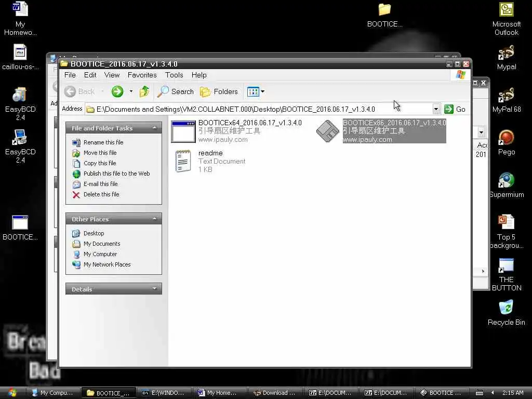Click Delete this file link
This screenshot has height=399, width=532.
coord(101,194)
